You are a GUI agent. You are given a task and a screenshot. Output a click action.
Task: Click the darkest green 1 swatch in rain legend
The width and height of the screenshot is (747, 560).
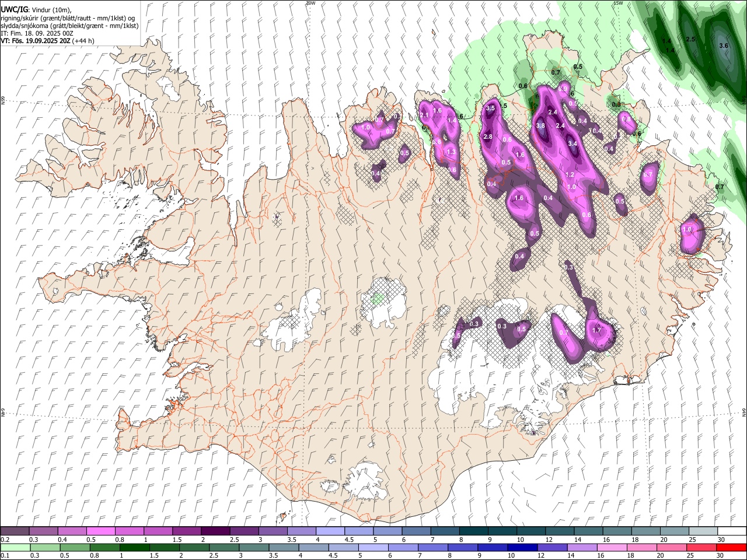point(134,548)
